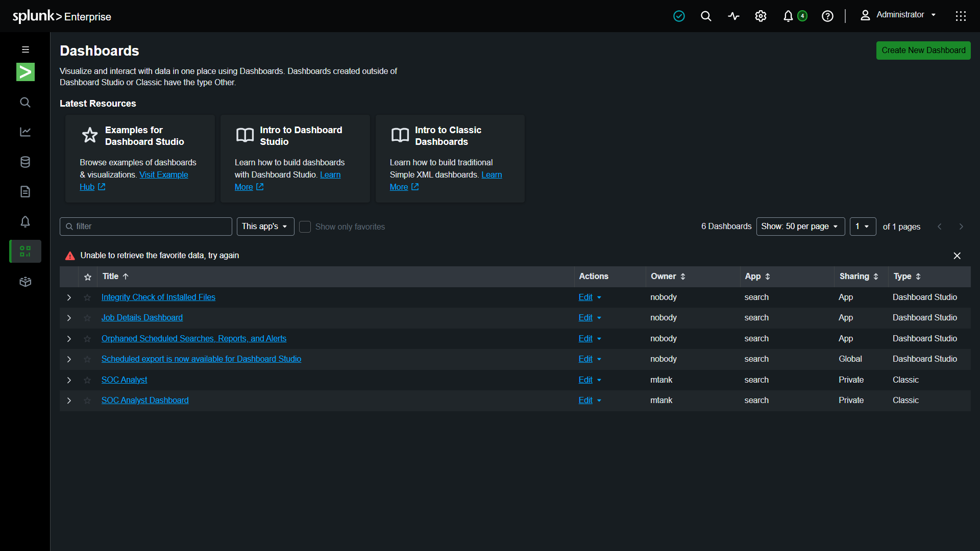The height and width of the screenshot is (551, 980).
Task: Toggle the Show only favorites checkbox
Action: coord(305,227)
